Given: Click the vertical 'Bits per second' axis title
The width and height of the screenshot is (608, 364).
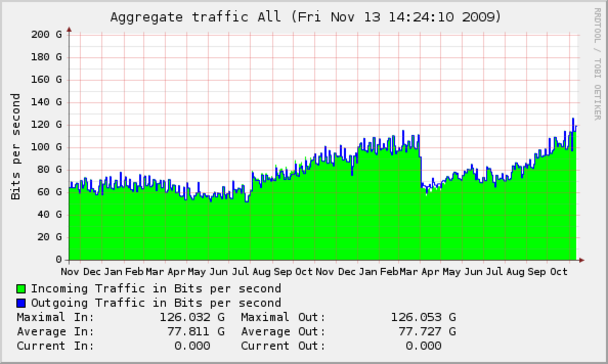Looking at the screenshot, I should click(x=16, y=147).
